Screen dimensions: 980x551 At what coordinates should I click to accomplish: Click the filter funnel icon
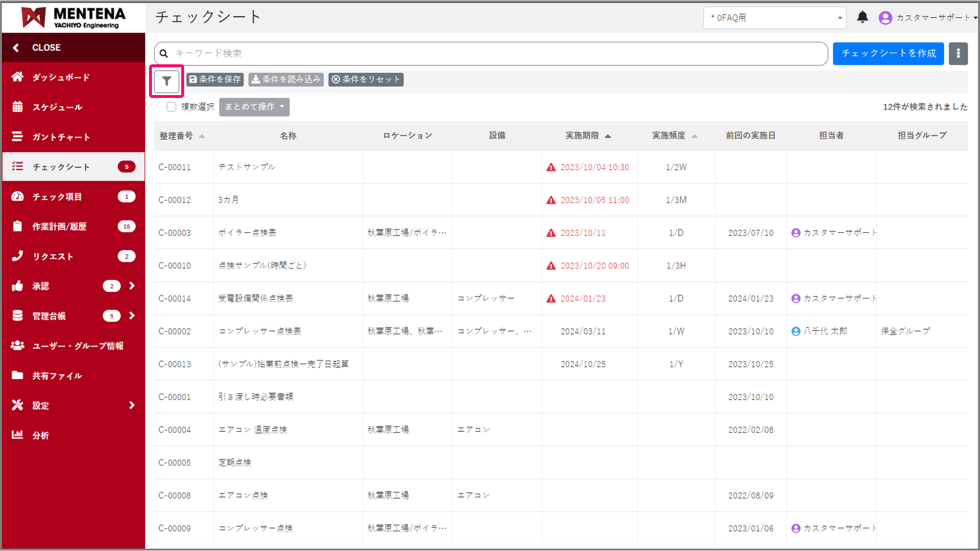[x=166, y=81]
